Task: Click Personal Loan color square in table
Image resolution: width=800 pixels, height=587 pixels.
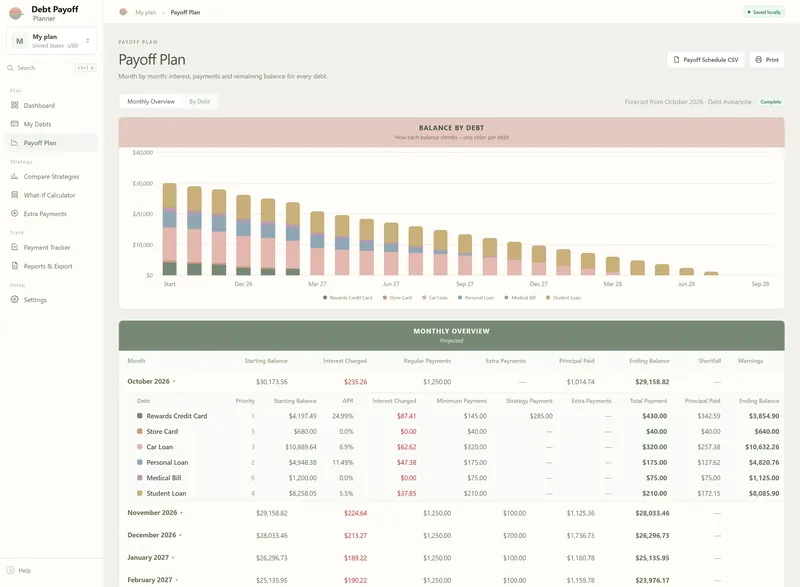Action: coord(139,462)
